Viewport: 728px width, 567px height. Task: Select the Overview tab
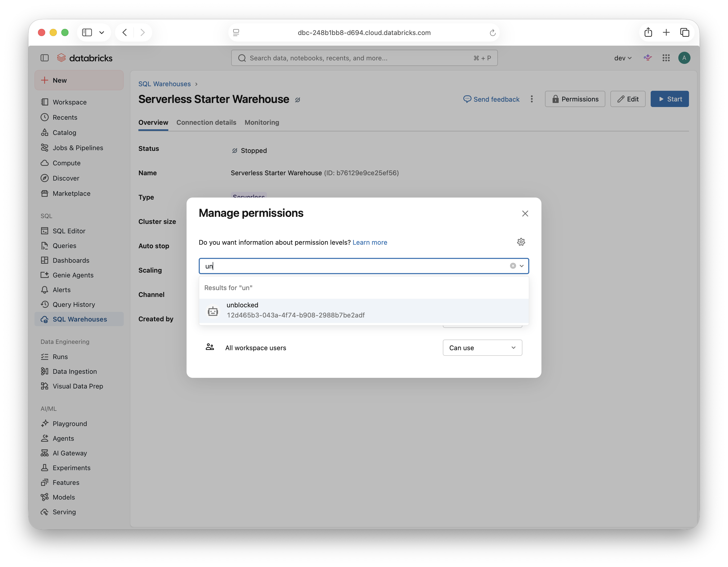pyautogui.click(x=153, y=122)
